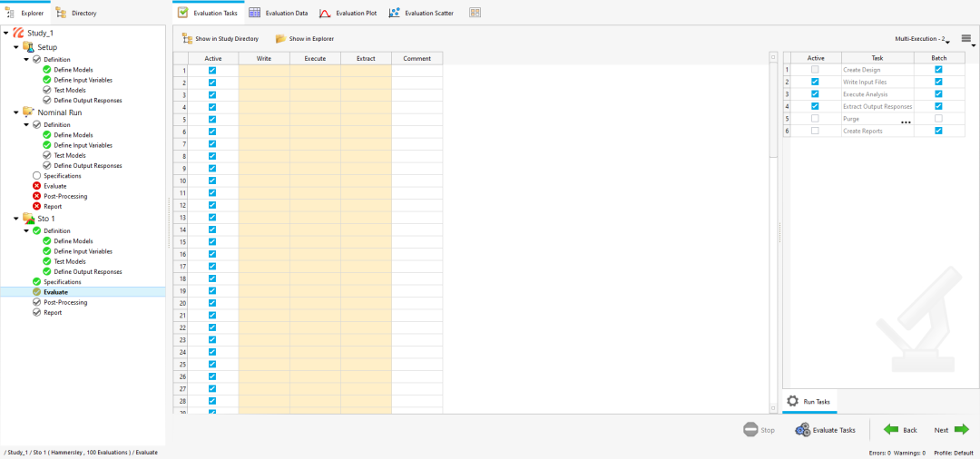Click Show in Explorer button
Image resolution: width=980 pixels, height=459 pixels.
tap(305, 39)
